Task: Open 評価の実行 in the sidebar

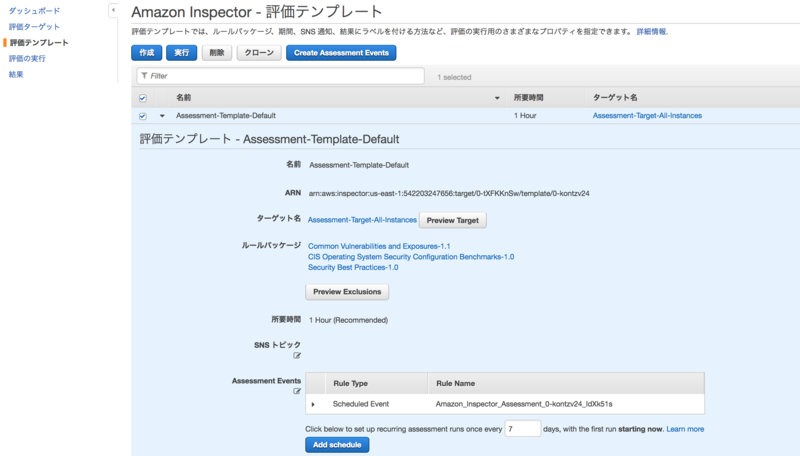Action: 27,58
